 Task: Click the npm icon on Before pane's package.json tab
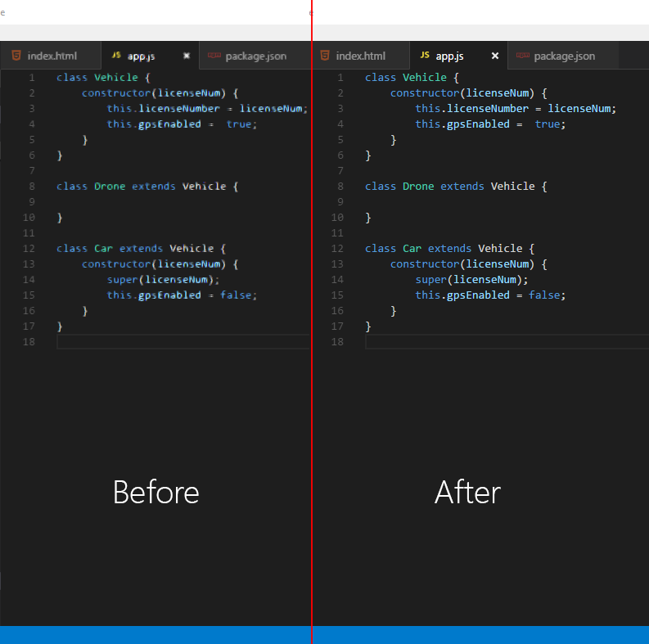coord(214,55)
